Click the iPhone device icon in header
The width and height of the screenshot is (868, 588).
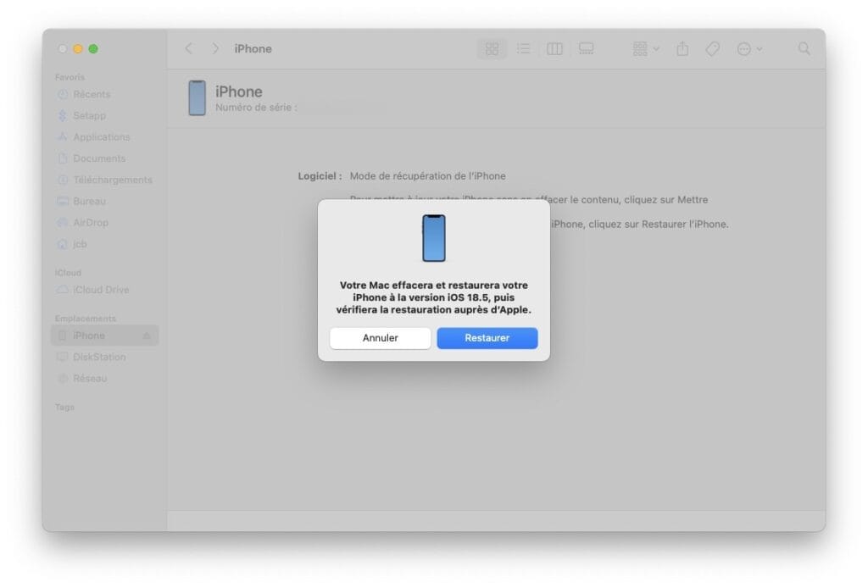197,98
